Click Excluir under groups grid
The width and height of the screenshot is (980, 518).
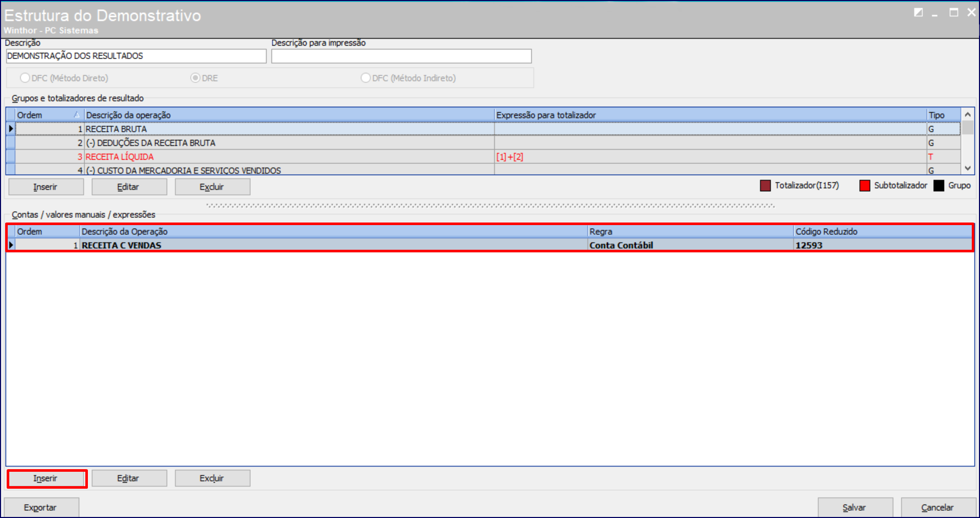point(212,187)
